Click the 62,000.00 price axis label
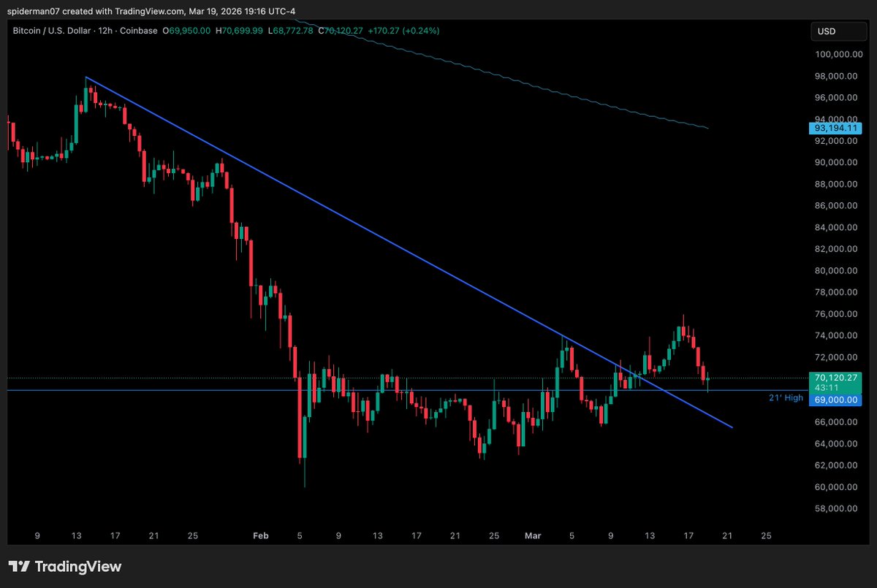This screenshot has height=588, width=877. 837,465
